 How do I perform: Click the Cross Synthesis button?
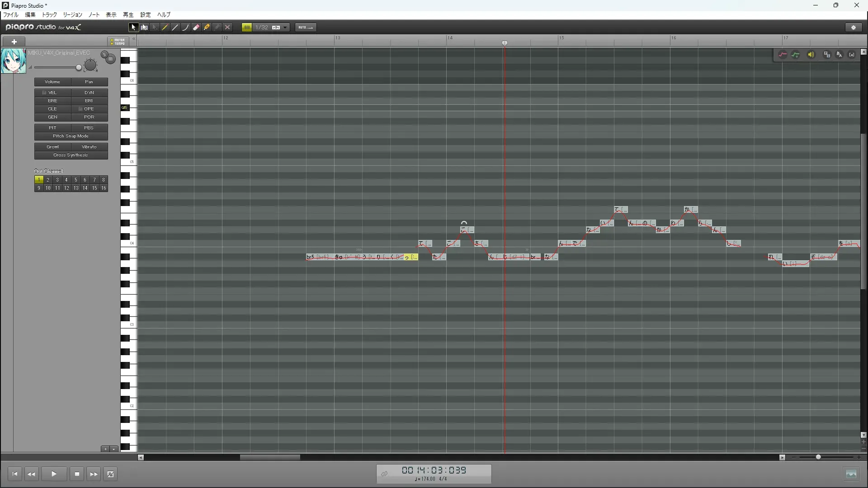tap(71, 155)
